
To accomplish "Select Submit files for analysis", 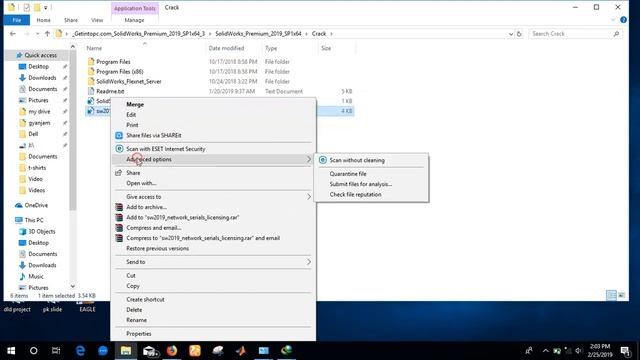I will click(360, 184).
